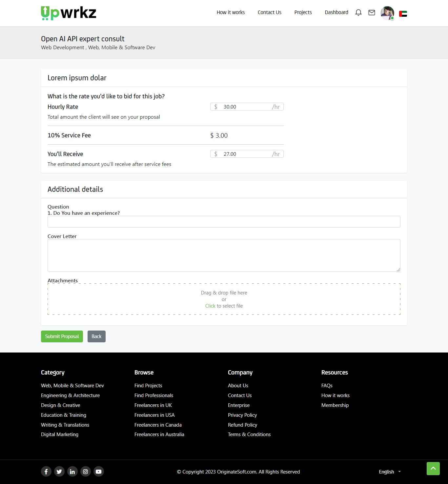This screenshot has height=484, width=448.
Task: Open the Instagram social icon
Action: (x=86, y=472)
